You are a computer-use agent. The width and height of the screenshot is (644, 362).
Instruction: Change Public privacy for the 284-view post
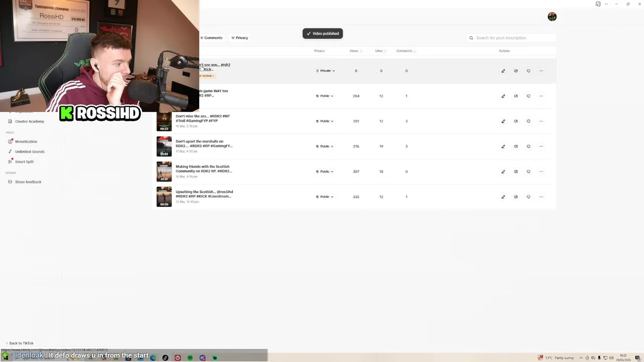pos(325,96)
